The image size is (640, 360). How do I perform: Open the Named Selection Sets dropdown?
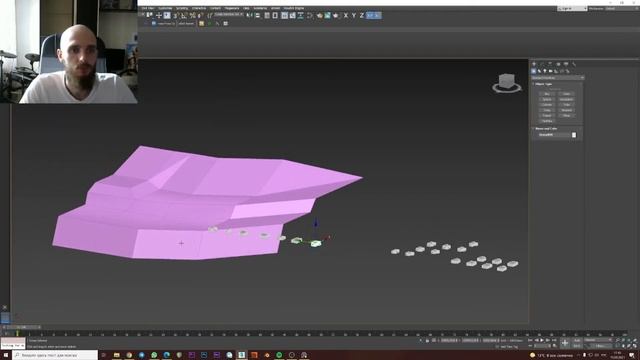coord(229,15)
